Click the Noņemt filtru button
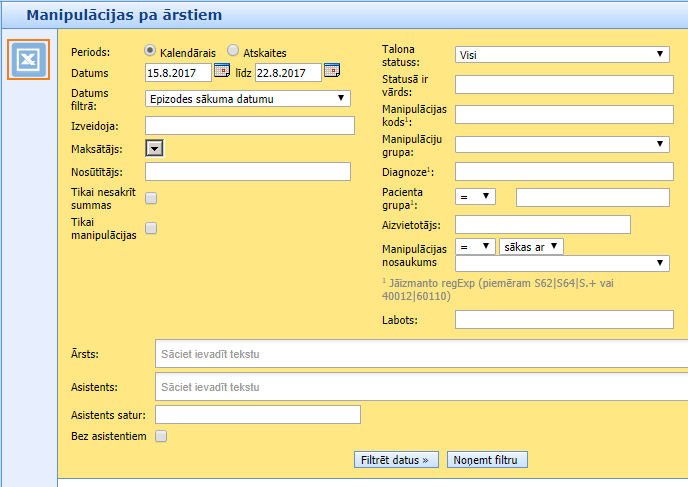The width and height of the screenshot is (688, 487). [487, 460]
